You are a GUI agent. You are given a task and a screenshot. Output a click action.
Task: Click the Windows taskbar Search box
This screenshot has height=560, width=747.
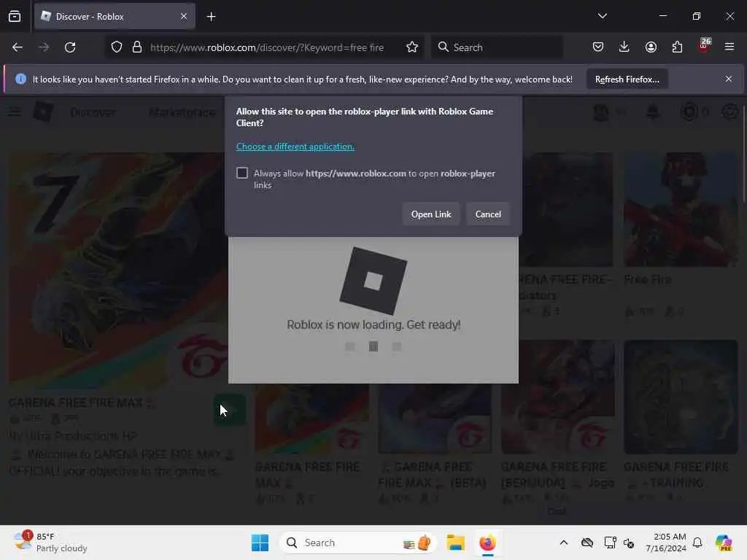click(357, 542)
